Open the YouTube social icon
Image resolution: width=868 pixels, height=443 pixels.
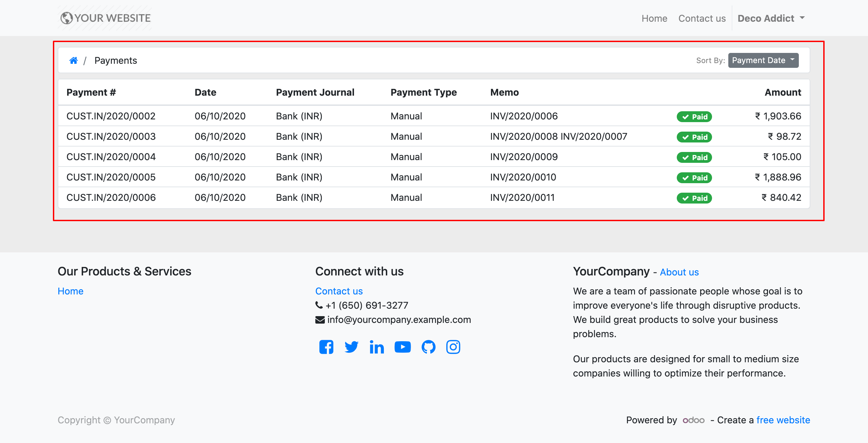(x=402, y=347)
